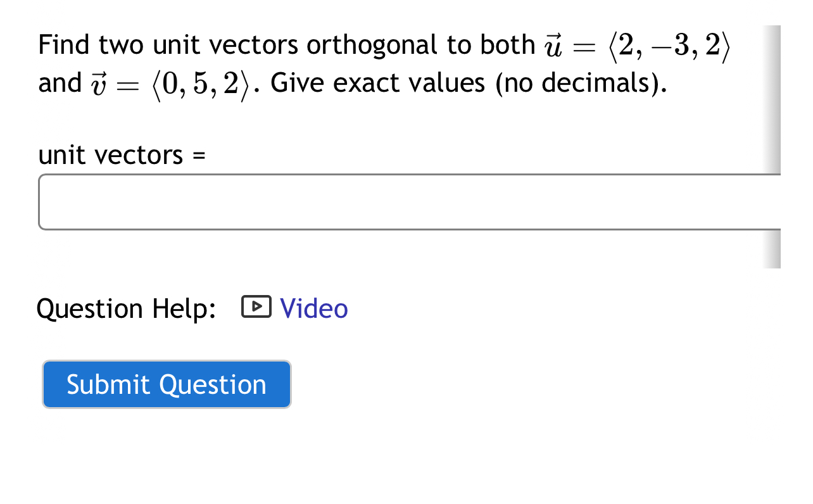813x504 pixels.
Task: Click the 'unit vectors =' label
Action: [122, 154]
